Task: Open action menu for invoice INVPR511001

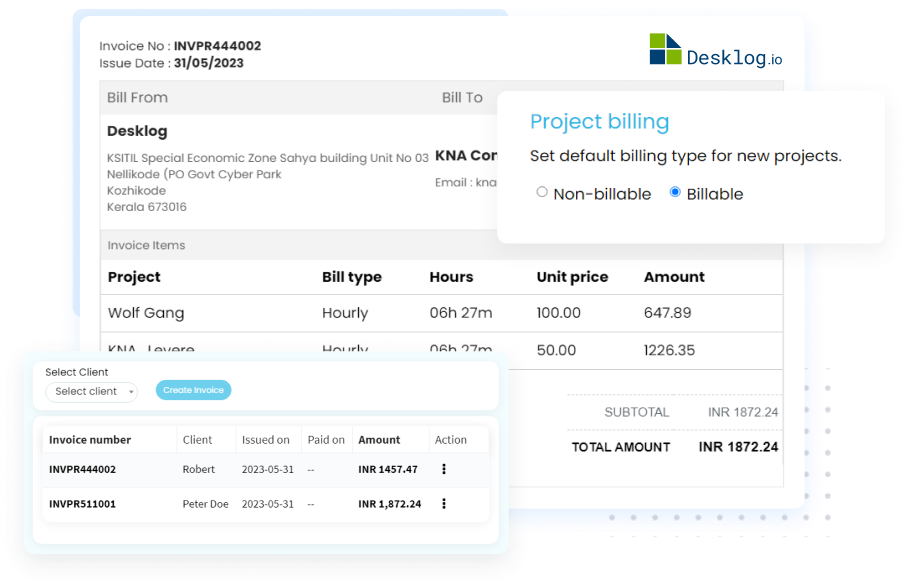Action: point(444,504)
